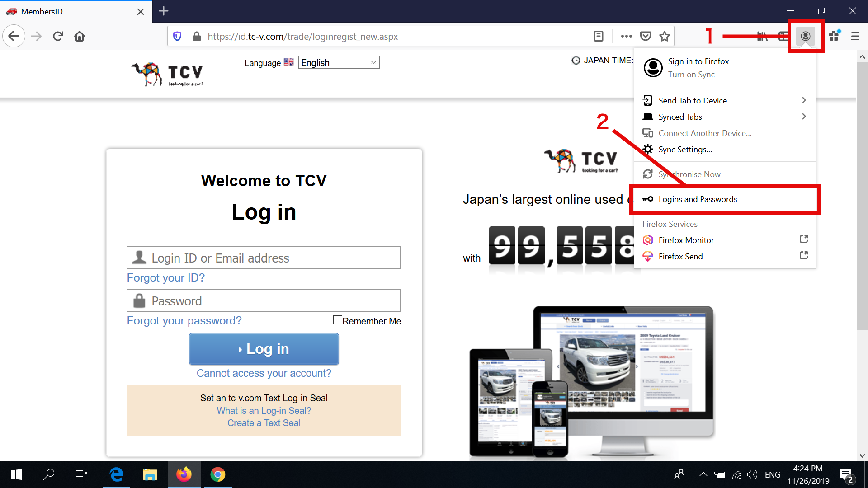Bookmark this page with the star
Image resolution: width=868 pixels, height=488 pixels.
pos(665,36)
